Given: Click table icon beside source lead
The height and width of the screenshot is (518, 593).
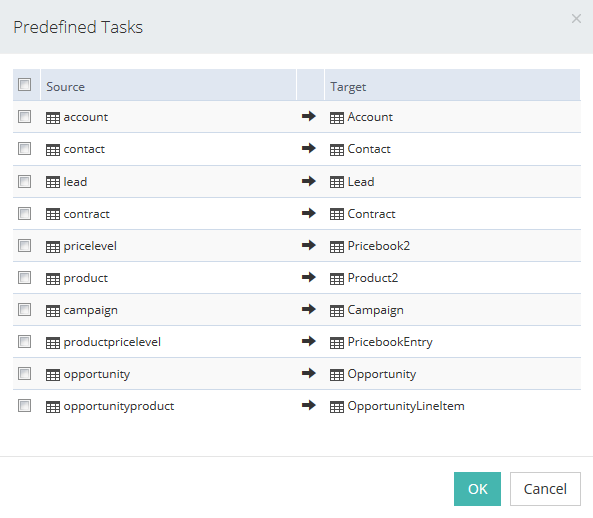Looking at the screenshot, I should point(53,182).
